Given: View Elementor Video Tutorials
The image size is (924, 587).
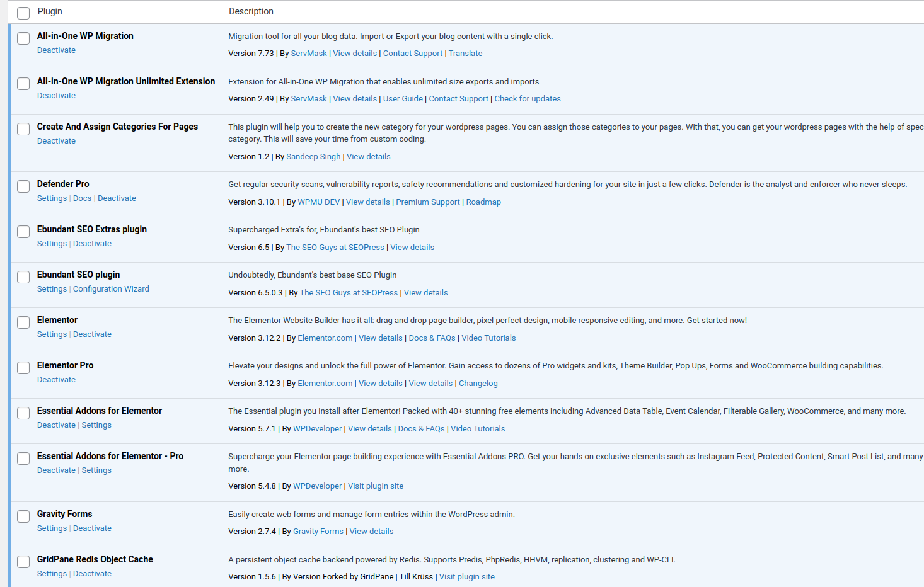Looking at the screenshot, I should click(488, 338).
